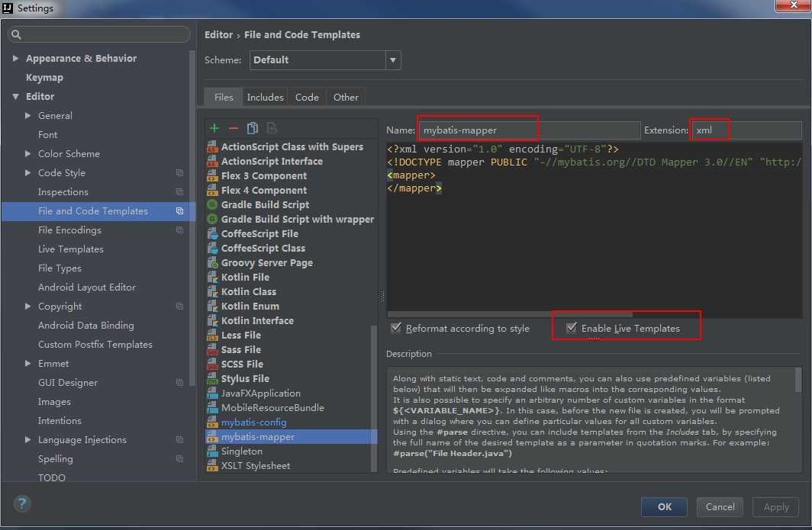Expand the Emmet node
Viewport: 812px width, 530px height.
pos(28,363)
